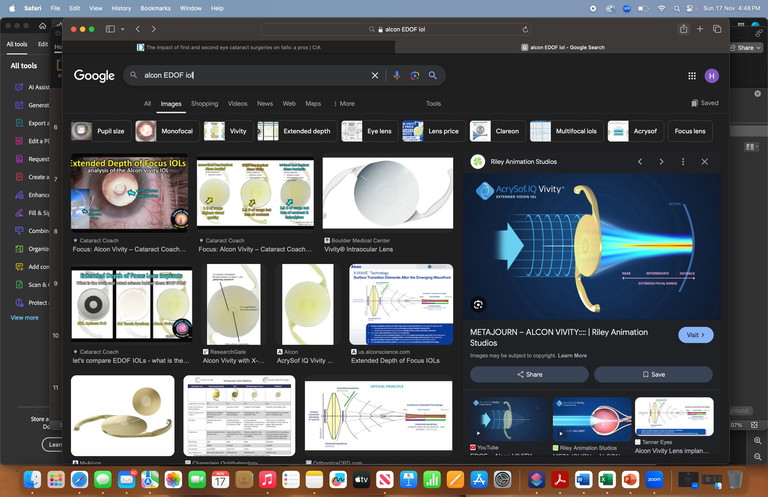This screenshot has width=768, height=497.
Task: Open Spotlight search in menu bar
Action: [x=677, y=8]
